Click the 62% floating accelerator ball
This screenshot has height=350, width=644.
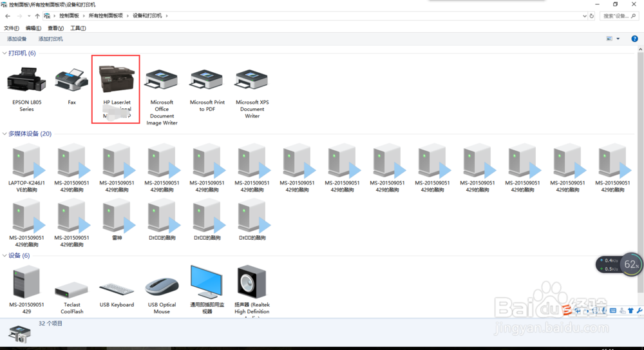tap(631, 264)
